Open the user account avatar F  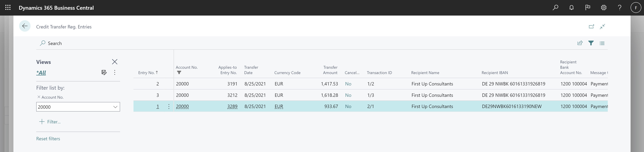coord(636,8)
